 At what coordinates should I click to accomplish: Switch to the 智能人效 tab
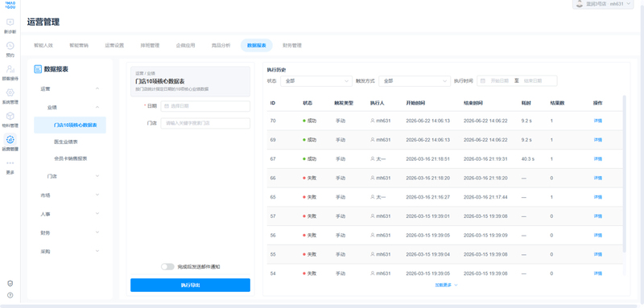click(43, 46)
